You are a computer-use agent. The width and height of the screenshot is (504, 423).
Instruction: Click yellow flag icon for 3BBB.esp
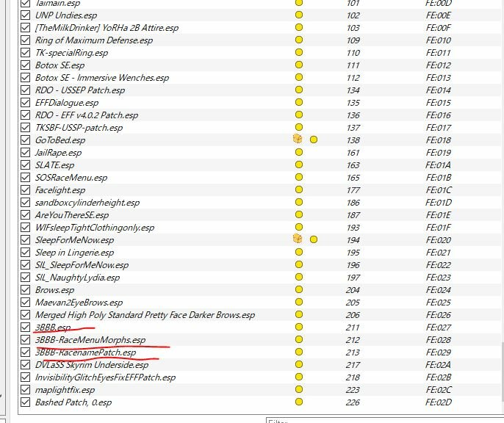coord(299,327)
